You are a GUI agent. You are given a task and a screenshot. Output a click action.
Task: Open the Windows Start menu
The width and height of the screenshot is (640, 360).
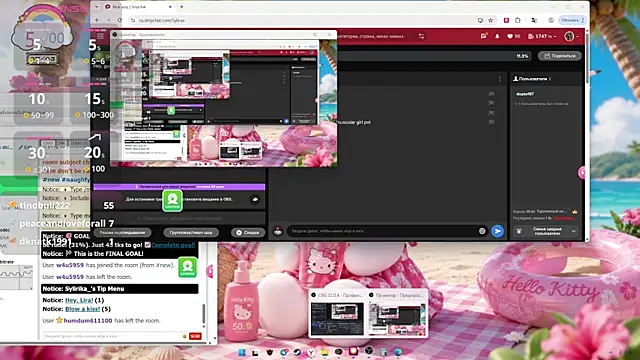point(242,352)
